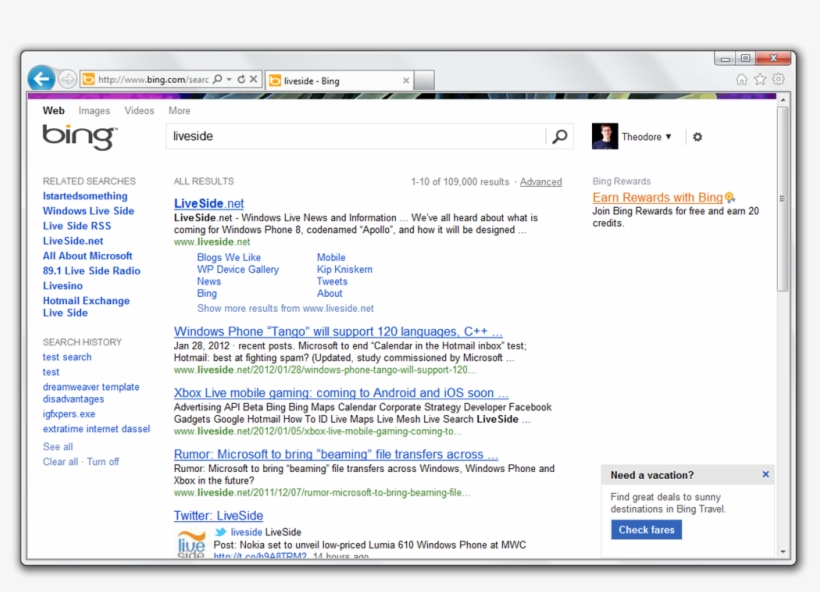The width and height of the screenshot is (820, 592).
Task: Switch to the Images search tab
Action: [x=94, y=110]
